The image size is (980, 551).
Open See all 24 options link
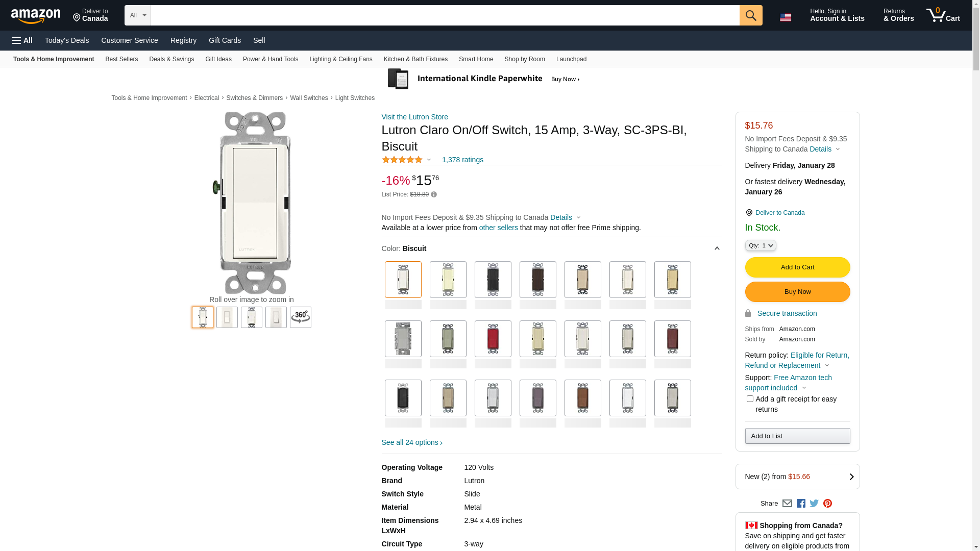tap(411, 442)
